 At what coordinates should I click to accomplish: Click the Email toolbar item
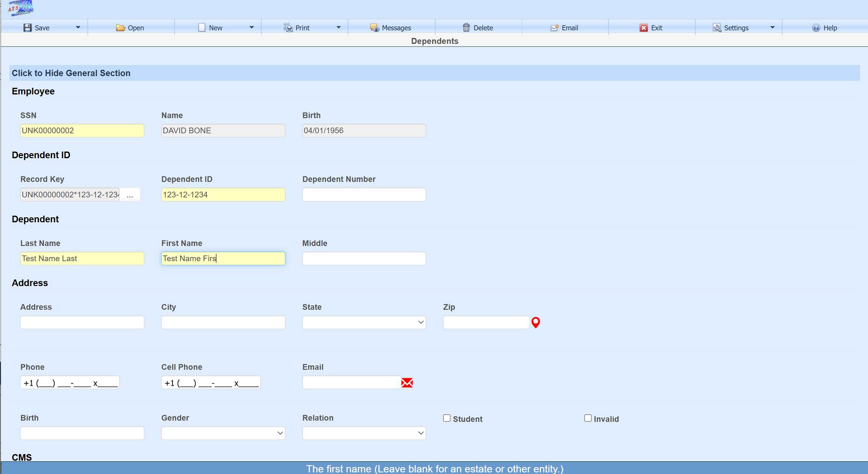(x=564, y=28)
